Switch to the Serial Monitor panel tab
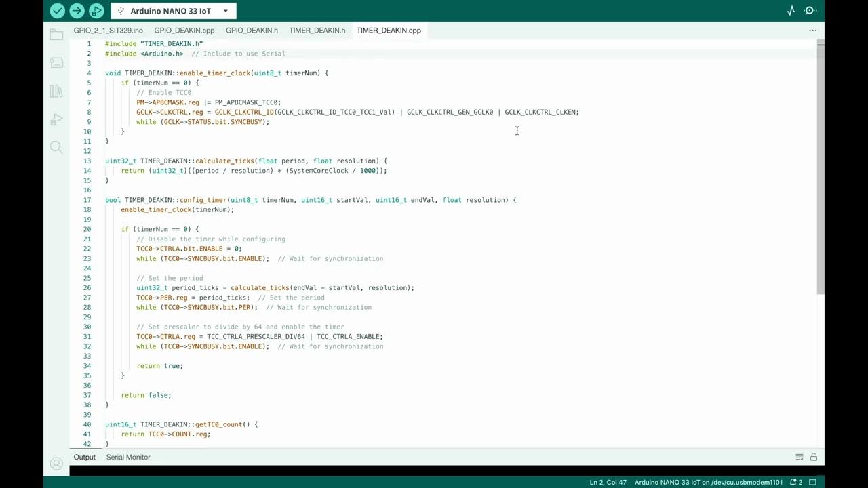This screenshot has width=868, height=488. 128,457
